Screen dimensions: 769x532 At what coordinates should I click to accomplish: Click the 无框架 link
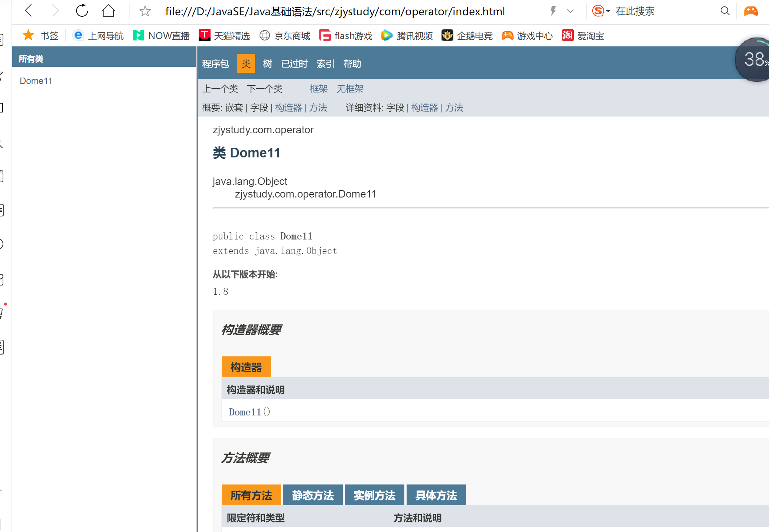(x=350, y=89)
